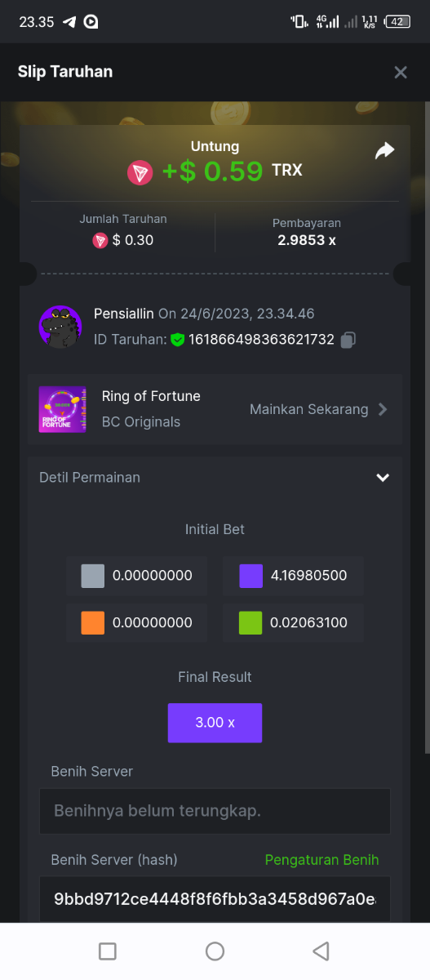Open the Pengaturan Benih link
The image size is (430, 980).
pos(322,859)
